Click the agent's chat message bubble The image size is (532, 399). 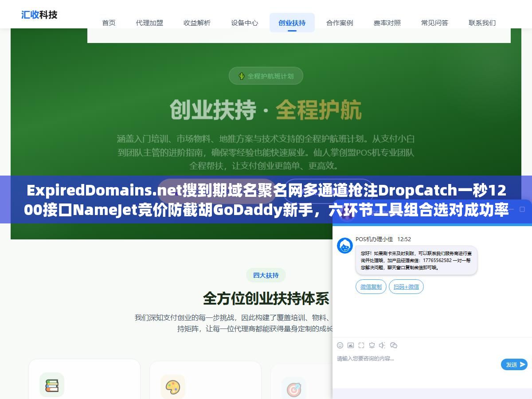(x=416, y=261)
